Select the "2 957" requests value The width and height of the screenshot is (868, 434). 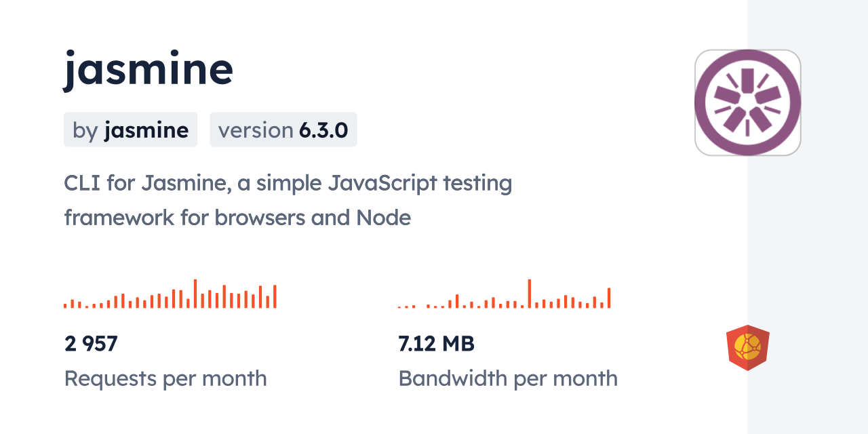click(92, 344)
